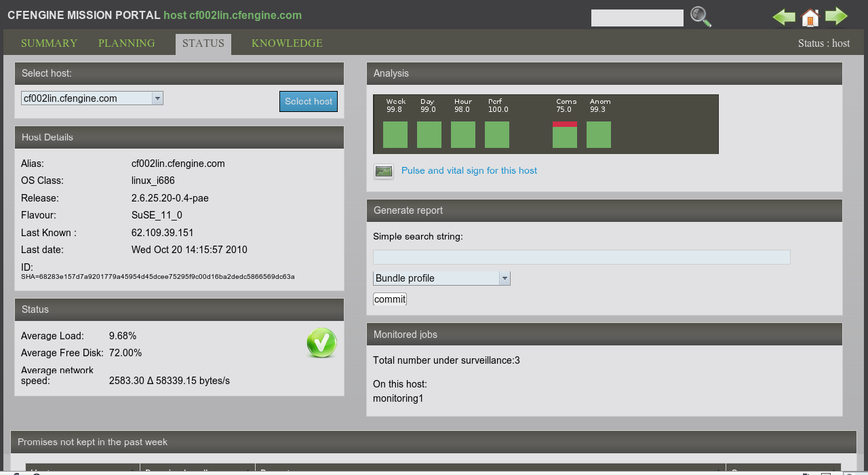The image size is (868, 475).
Task: Switch to the PLANNING tab
Action: 127,43
